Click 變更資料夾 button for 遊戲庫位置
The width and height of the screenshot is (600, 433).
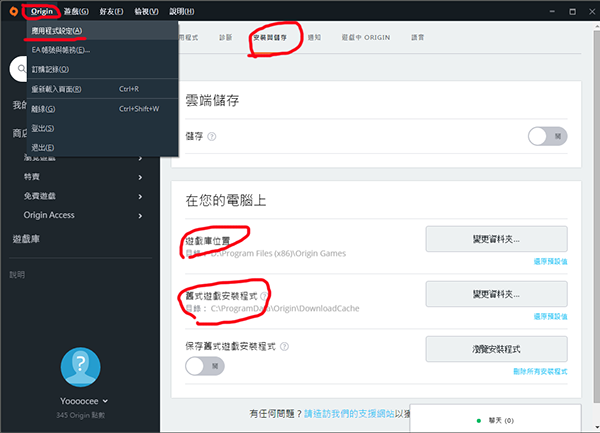496,239
